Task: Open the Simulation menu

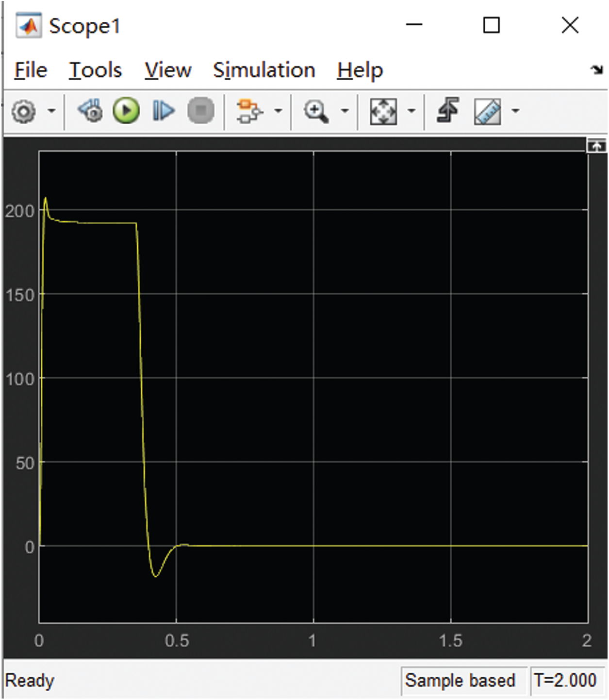Action: point(264,70)
